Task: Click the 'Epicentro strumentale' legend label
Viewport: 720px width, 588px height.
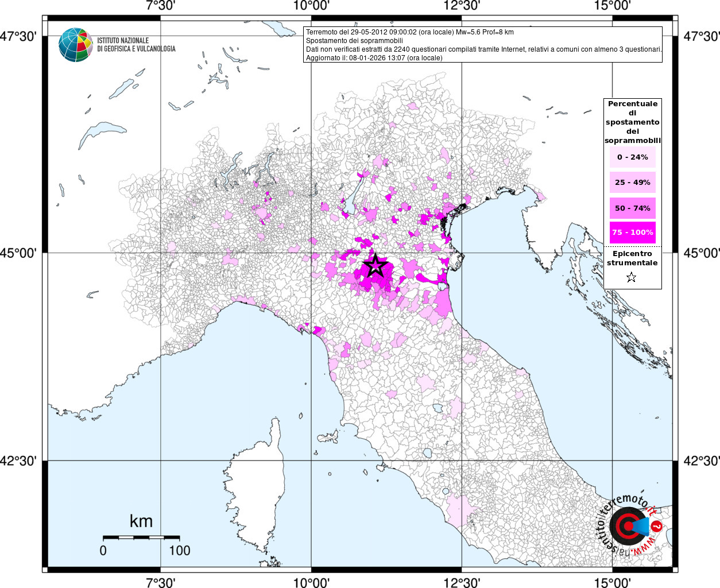Action: pyautogui.click(x=632, y=258)
